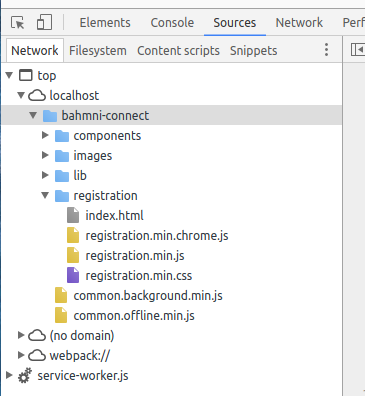365x396 pixels.
Task: Expand the (no domain) arrow
Action: 21,335
